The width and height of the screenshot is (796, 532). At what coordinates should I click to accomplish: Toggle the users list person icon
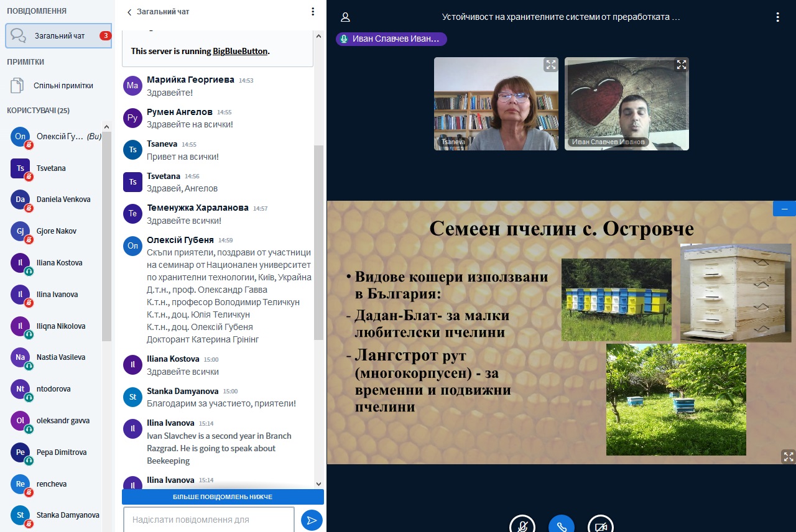(346, 17)
